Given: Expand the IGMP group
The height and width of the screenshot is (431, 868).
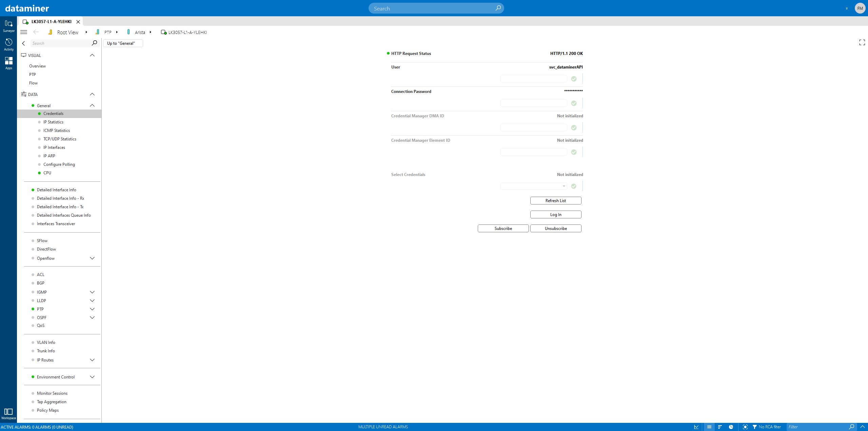Looking at the screenshot, I should click(92, 292).
